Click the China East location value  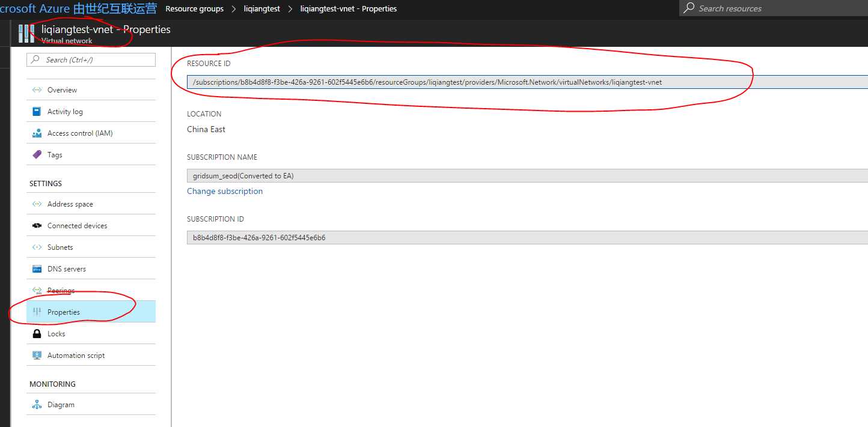tap(206, 129)
